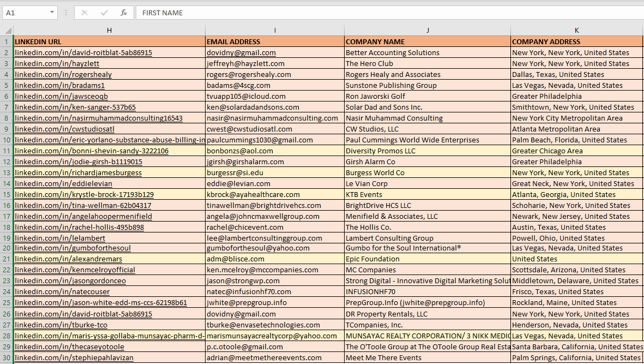Select the jason@strongwp.com email cell
Image resolution: width=644 pixels, height=364 pixels.
[x=275, y=281]
